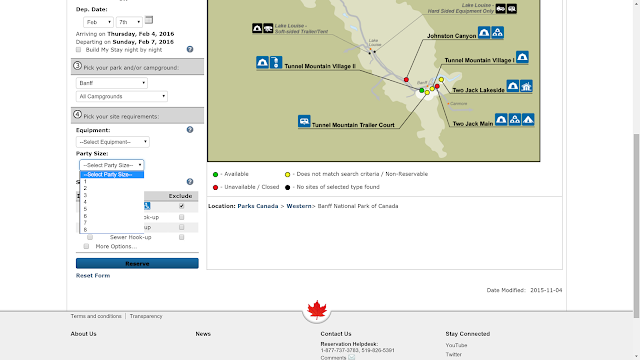Open the Equipment help icon
640x360 pixels.
[190, 130]
